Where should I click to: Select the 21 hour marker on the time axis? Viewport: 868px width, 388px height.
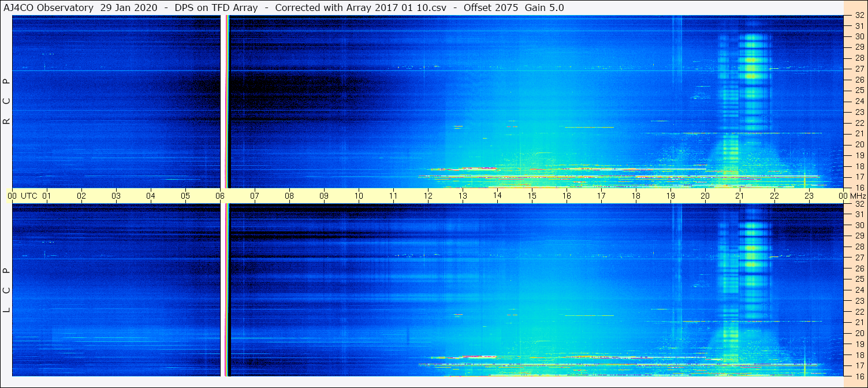coord(740,196)
